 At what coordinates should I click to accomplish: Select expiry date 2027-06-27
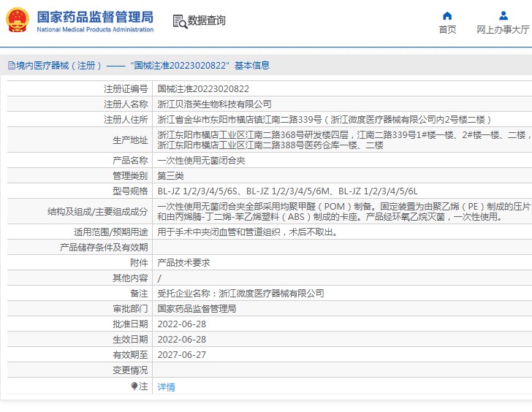(182, 355)
